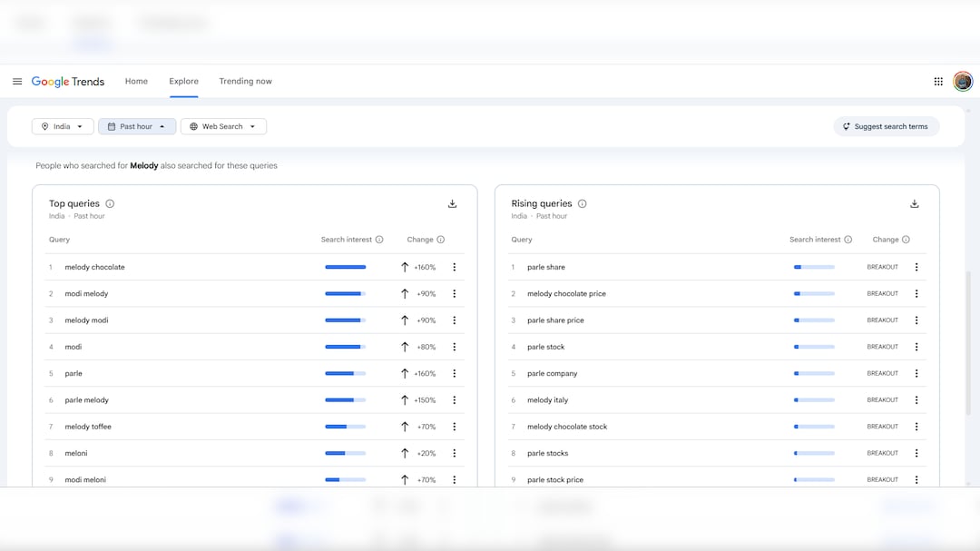
Task: Open the Google Trends logo link
Action: [x=68, y=82]
